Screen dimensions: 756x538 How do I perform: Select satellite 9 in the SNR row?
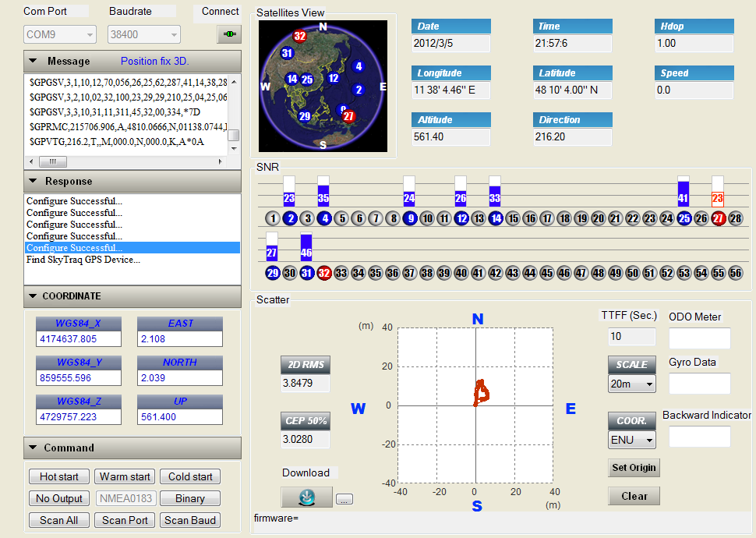point(410,218)
